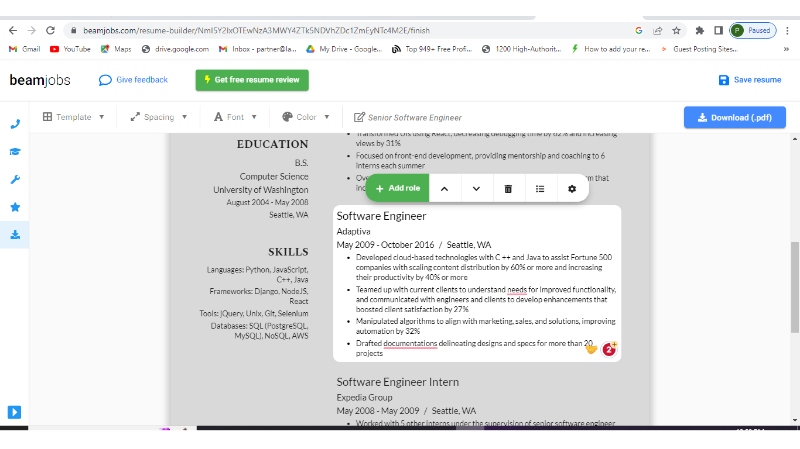
Task: Move role up with the up chevron
Action: pos(444,188)
